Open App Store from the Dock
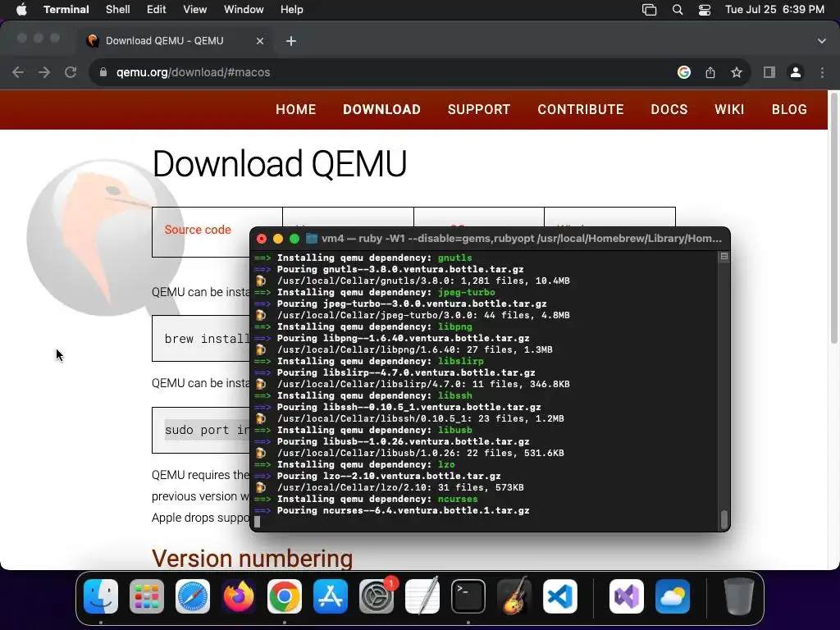 click(331, 596)
